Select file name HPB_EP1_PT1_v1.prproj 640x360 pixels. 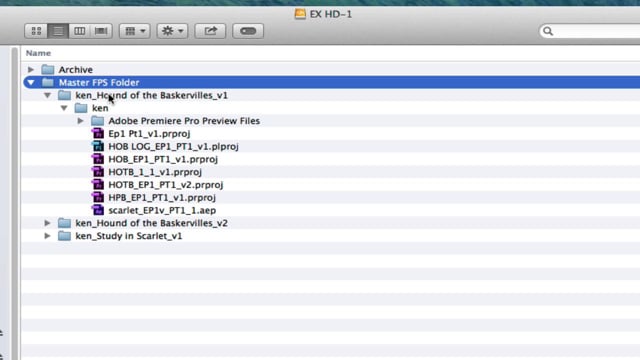[162, 198]
